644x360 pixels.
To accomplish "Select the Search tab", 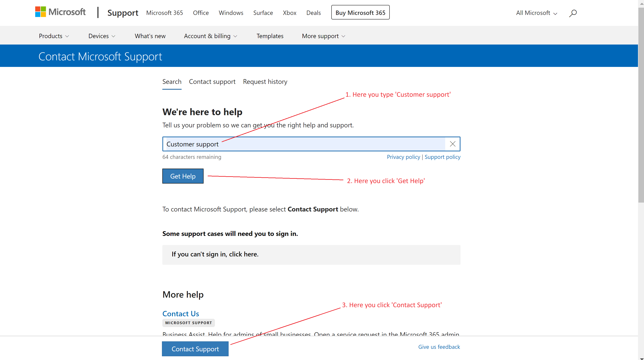I will pyautogui.click(x=172, y=82).
